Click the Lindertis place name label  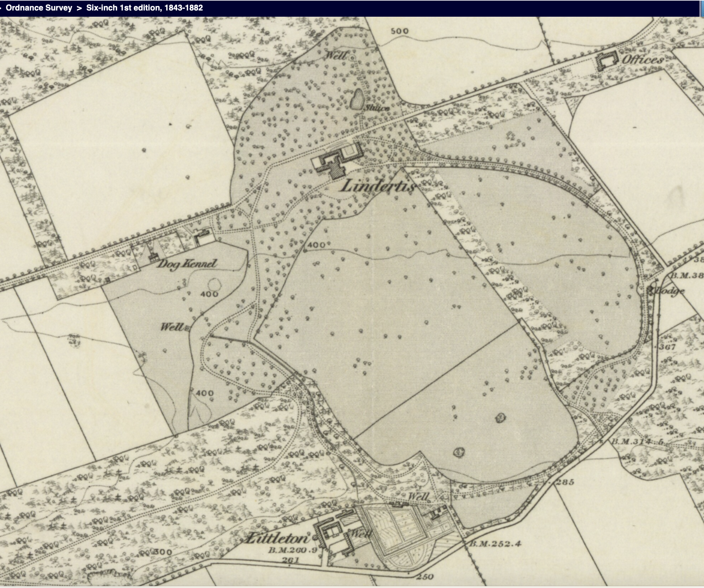(x=377, y=186)
